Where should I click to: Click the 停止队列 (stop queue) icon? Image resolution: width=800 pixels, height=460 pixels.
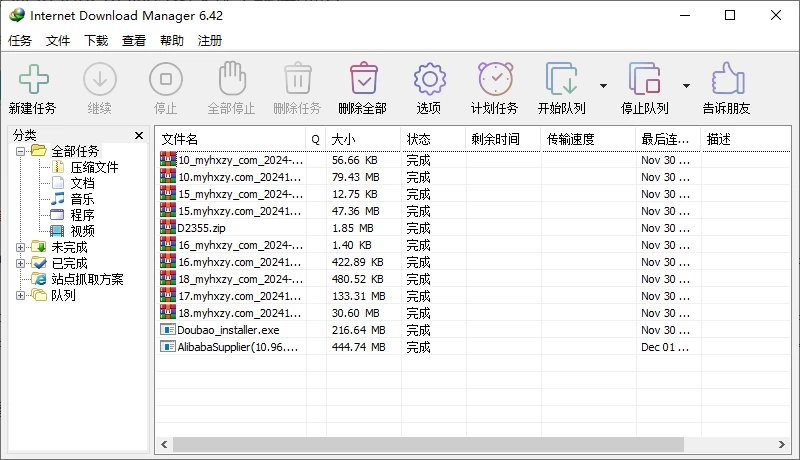[644, 80]
